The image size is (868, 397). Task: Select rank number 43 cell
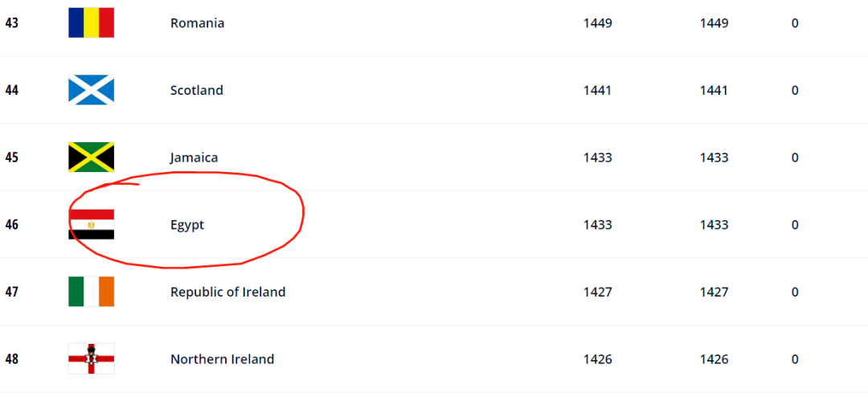[x=11, y=23]
